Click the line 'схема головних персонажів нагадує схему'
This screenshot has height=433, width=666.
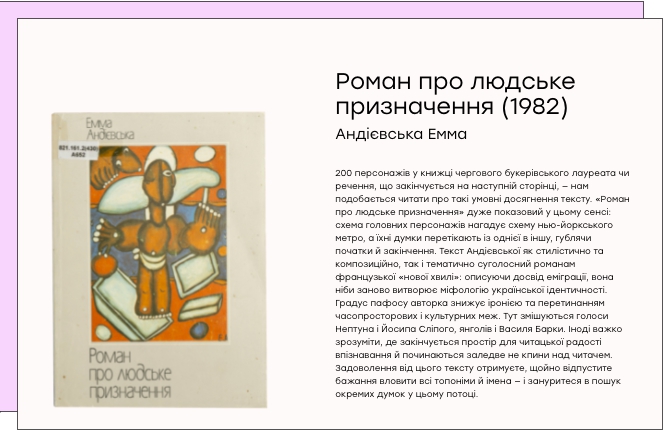[474, 225]
